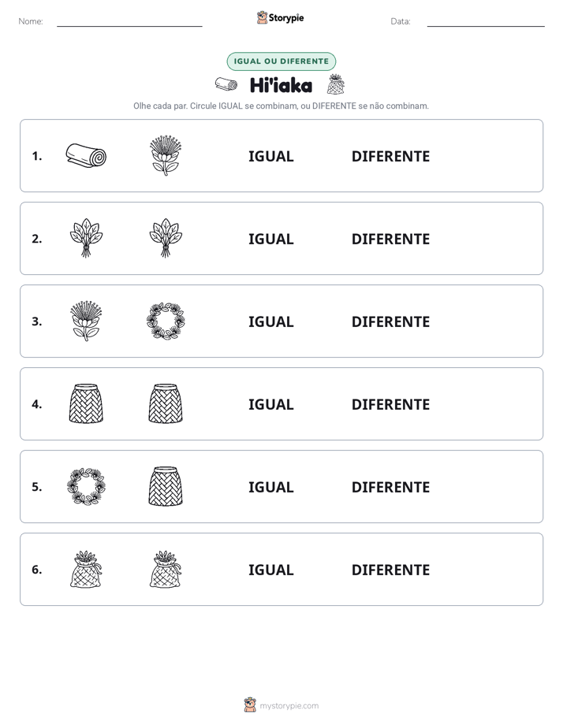Click the Data input line

[486, 22]
